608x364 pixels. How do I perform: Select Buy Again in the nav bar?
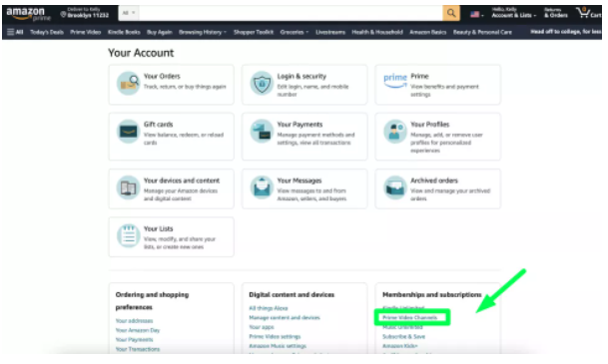(160, 32)
